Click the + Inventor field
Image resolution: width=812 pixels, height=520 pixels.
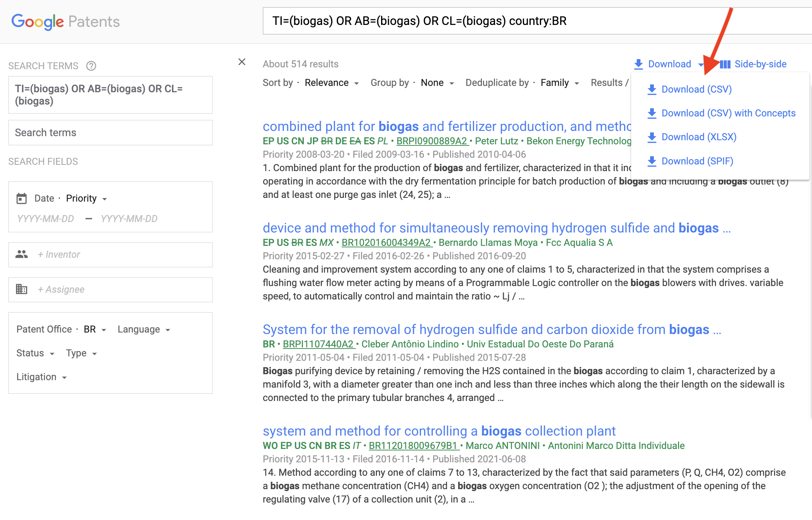[x=111, y=254]
